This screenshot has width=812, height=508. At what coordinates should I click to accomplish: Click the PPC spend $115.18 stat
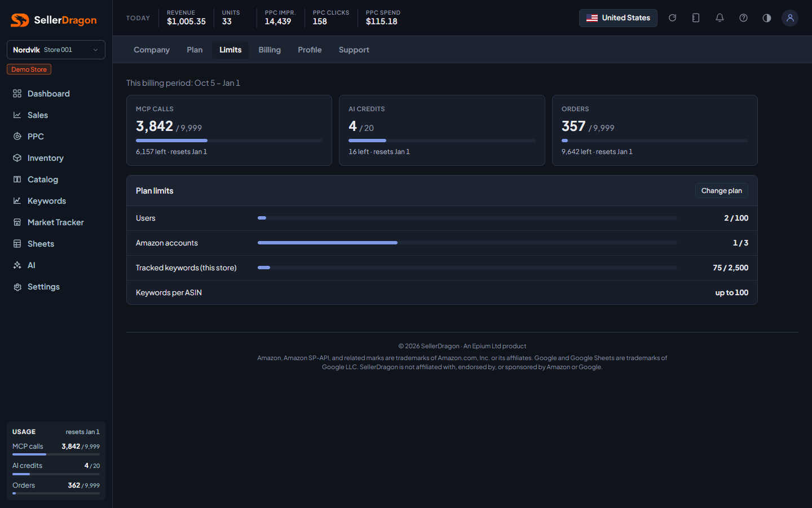click(383, 17)
